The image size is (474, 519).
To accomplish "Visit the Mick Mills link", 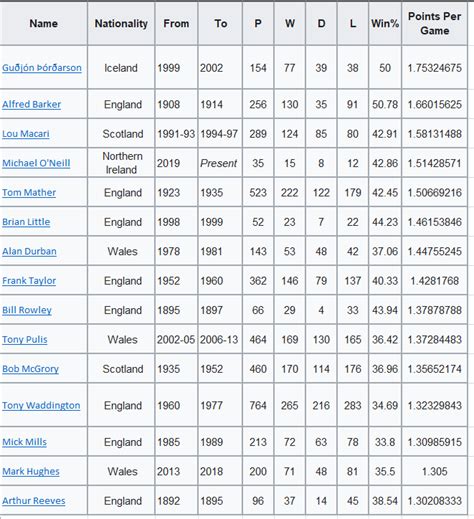I will (x=24, y=442).
